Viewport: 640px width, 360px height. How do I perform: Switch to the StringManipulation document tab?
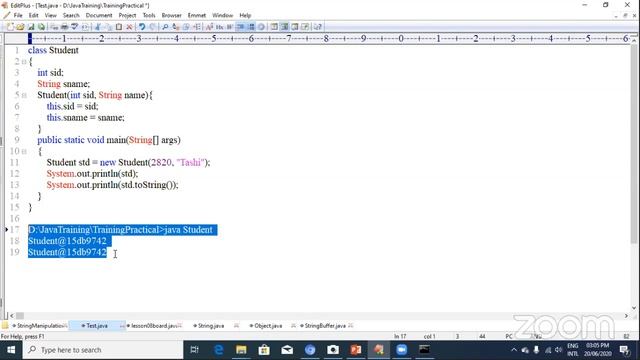(40, 326)
